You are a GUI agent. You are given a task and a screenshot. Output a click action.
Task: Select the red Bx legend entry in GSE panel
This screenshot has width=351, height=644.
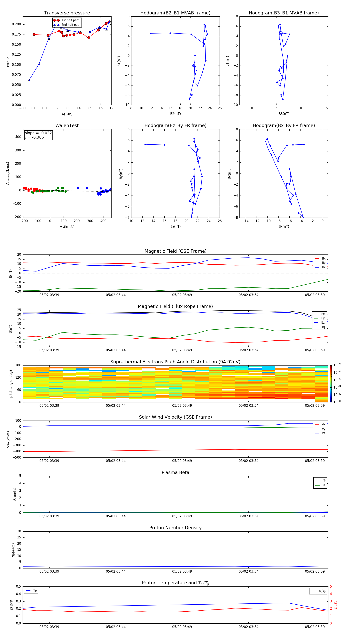(x=320, y=259)
